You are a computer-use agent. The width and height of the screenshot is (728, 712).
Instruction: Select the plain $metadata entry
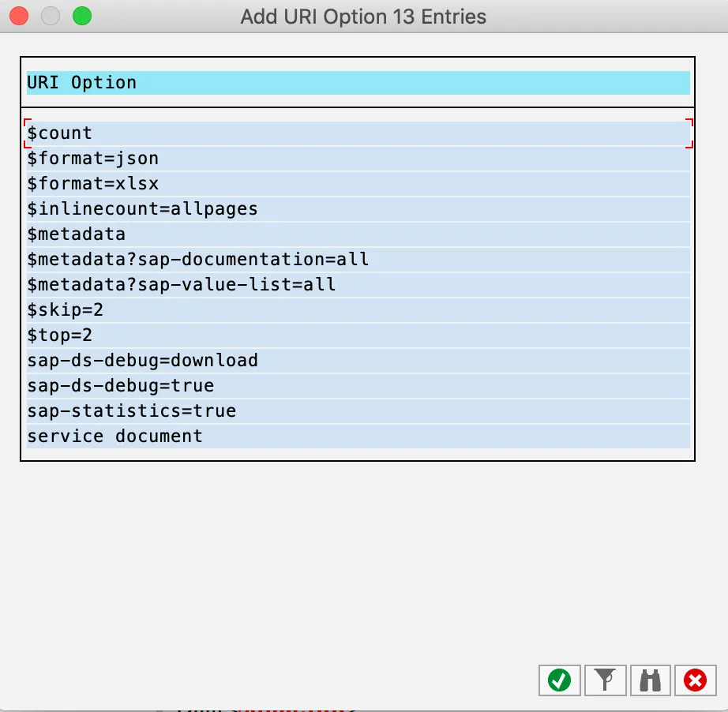click(77, 234)
